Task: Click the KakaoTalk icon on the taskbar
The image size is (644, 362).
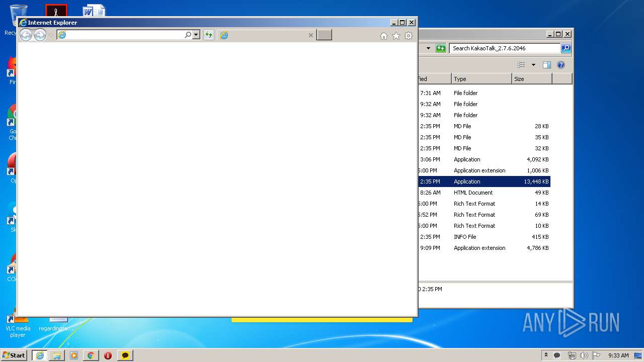Action: point(125,355)
